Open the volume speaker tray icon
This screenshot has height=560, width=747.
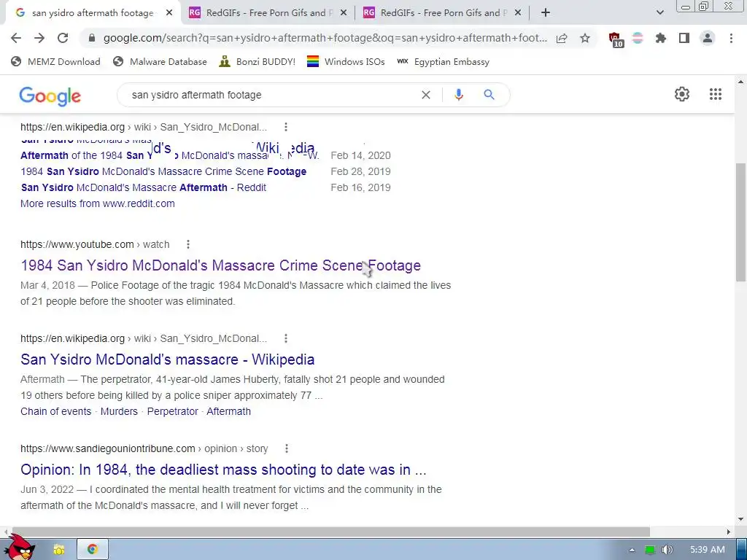667,550
